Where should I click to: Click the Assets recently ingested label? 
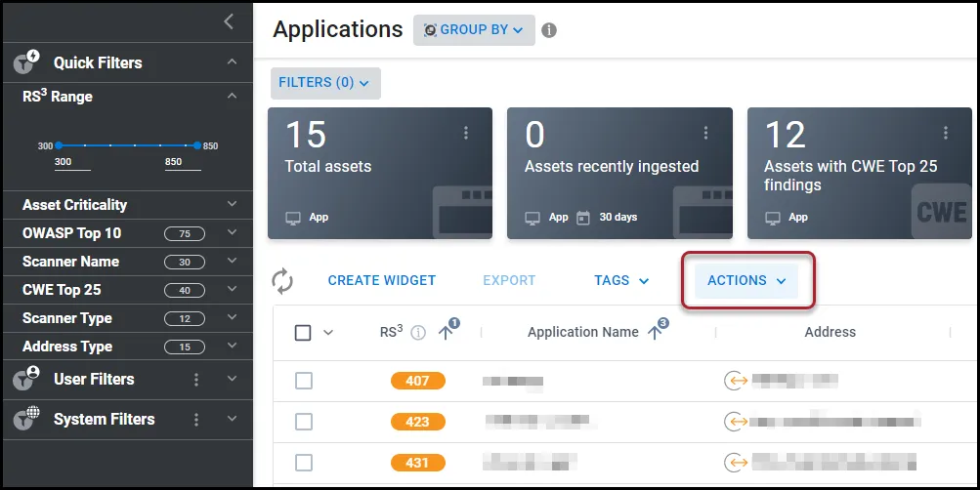point(612,166)
